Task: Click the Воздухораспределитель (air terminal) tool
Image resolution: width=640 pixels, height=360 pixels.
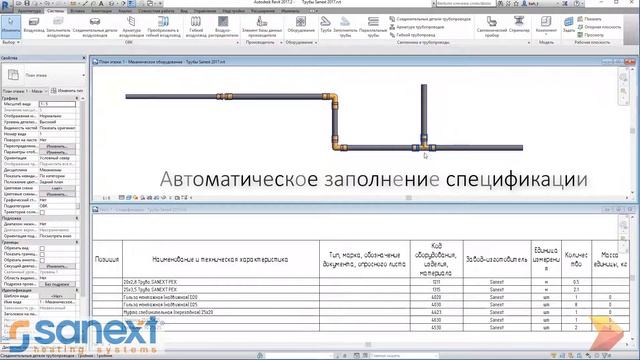Action: 223,26
